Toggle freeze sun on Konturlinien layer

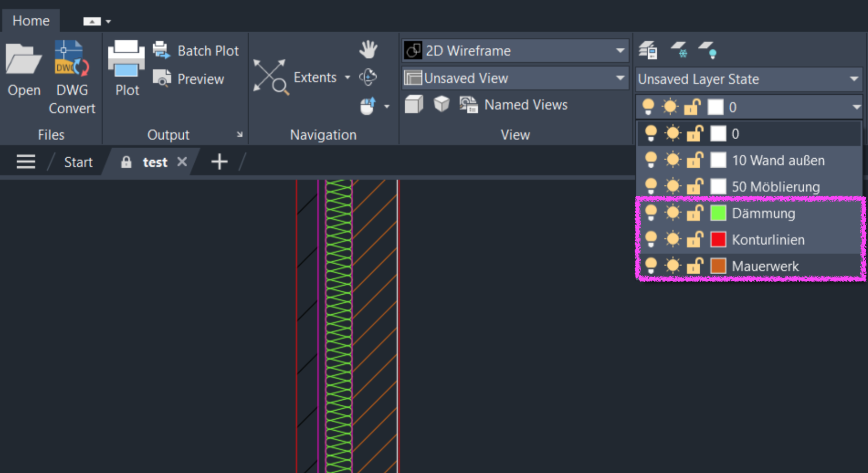pyautogui.click(x=673, y=239)
